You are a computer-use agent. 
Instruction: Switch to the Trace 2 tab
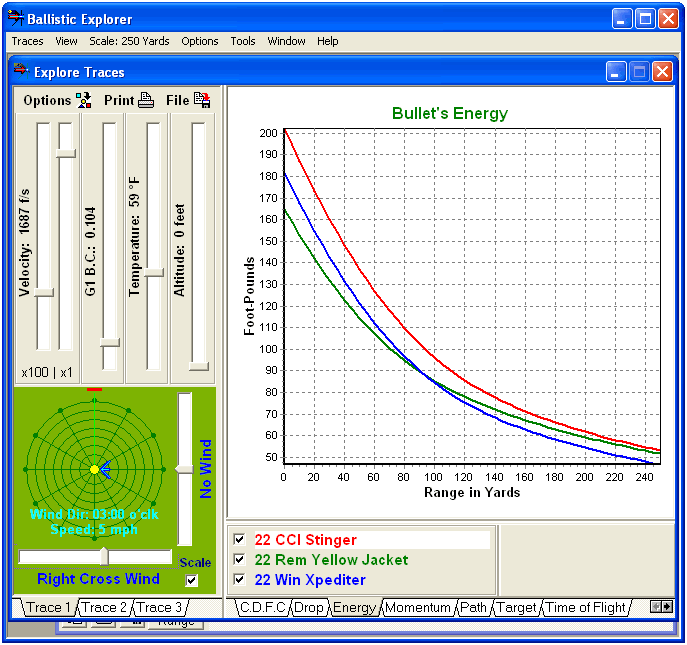[x=104, y=607]
